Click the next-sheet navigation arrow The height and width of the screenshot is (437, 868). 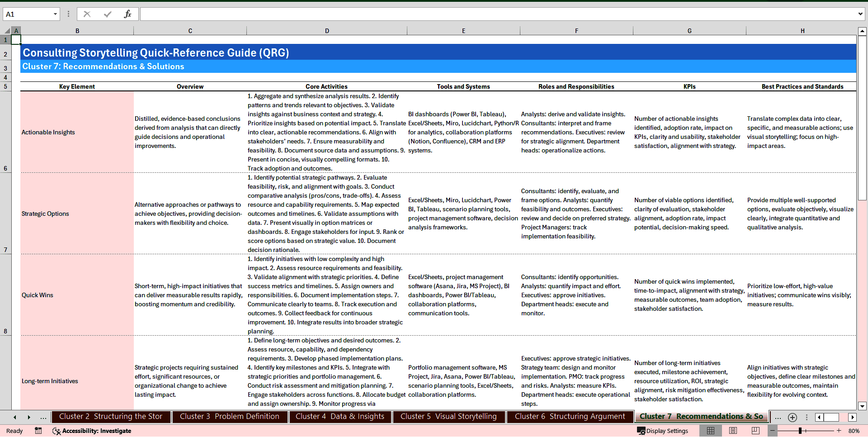[29, 417]
